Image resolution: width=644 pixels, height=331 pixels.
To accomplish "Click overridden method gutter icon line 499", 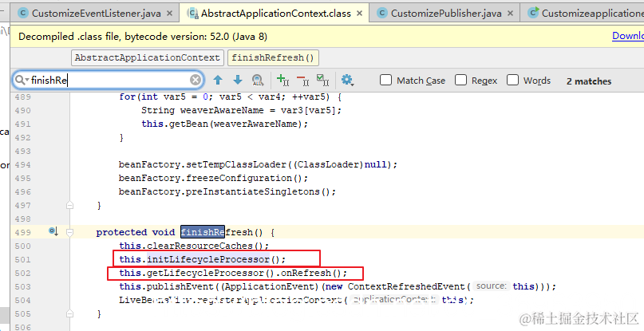I will (53, 231).
